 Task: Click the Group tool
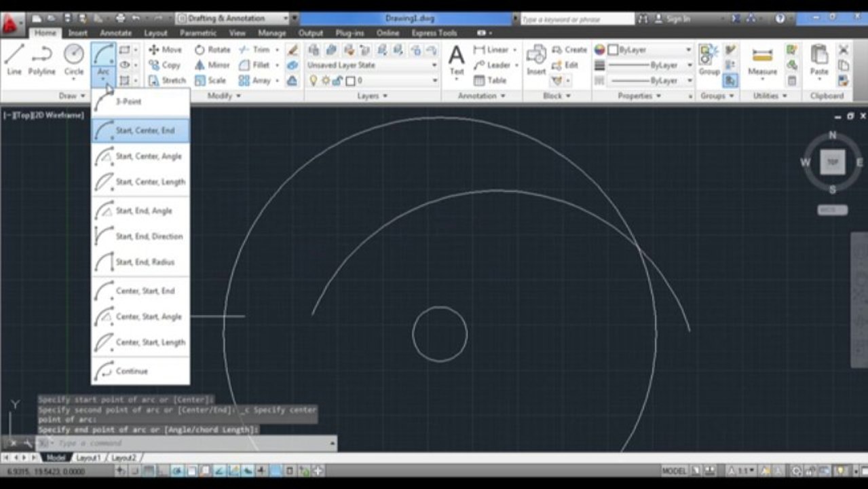(709, 60)
